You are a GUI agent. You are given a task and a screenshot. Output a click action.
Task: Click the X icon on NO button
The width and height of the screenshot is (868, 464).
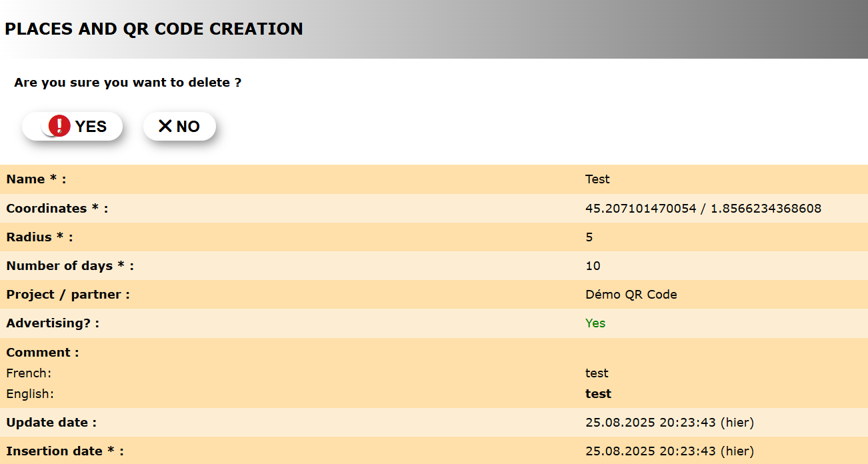(x=165, y=126)
